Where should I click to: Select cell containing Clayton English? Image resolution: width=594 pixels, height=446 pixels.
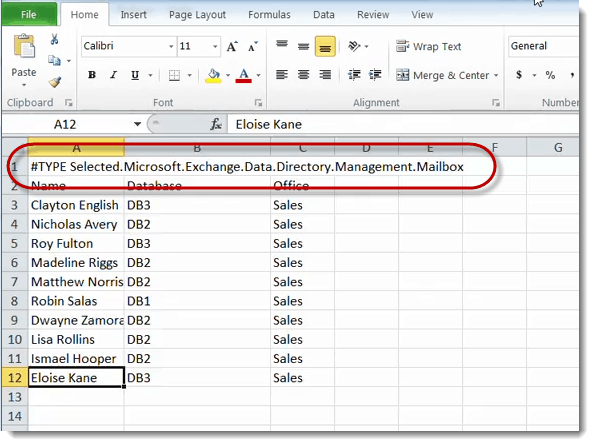pyautogui.click(x=76, y=205)
